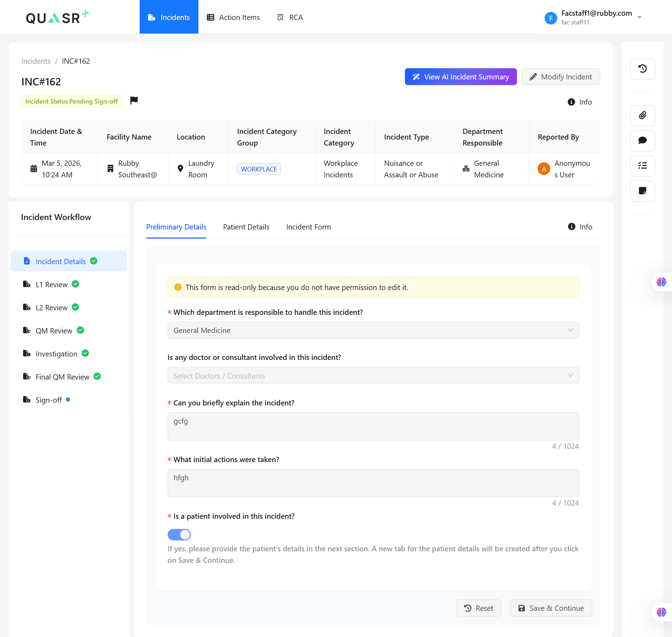Click the brief incident explanation text field

point(373,426)
